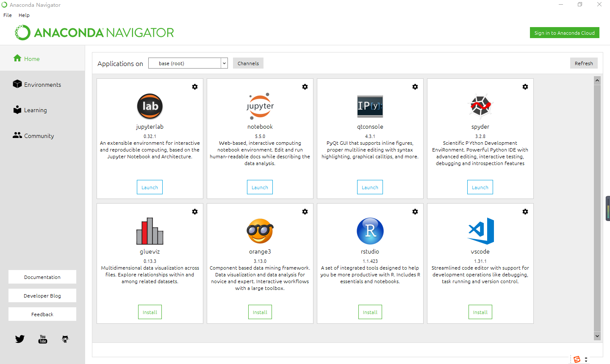Open the Twitter bird icon link
The height and width of the screenshot is (364, 610).
tap(20, 339)
